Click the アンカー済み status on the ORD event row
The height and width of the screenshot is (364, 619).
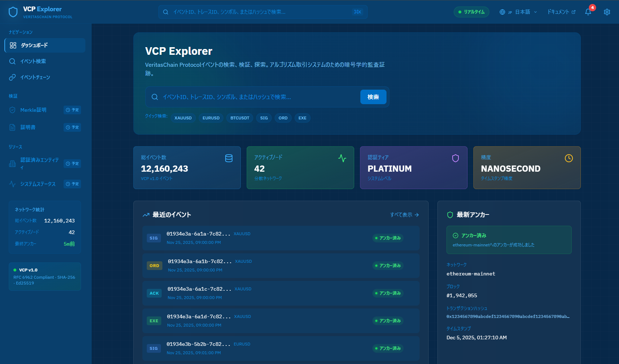click(388, 266)
